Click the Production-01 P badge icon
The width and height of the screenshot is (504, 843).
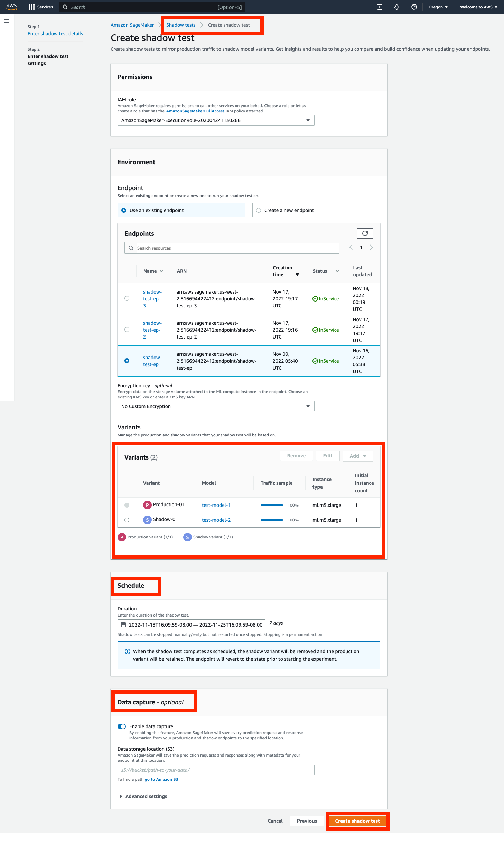tap(147, 505)
